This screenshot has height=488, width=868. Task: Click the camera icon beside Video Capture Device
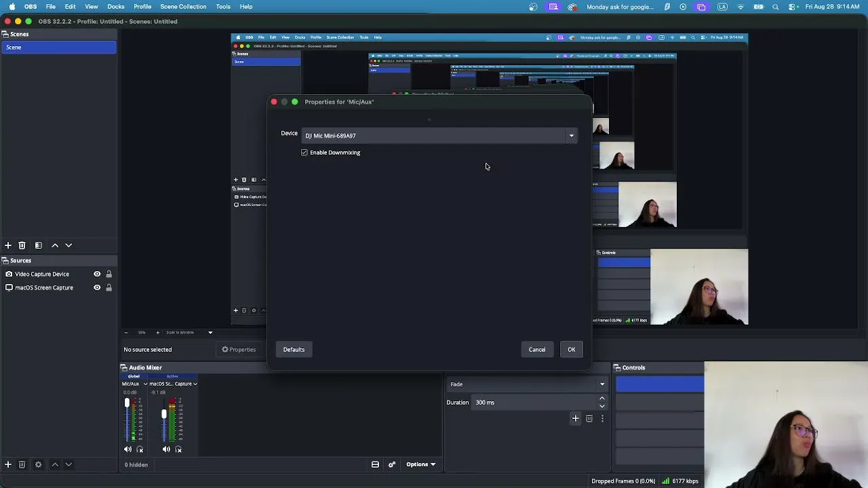[x=9, y=274]
